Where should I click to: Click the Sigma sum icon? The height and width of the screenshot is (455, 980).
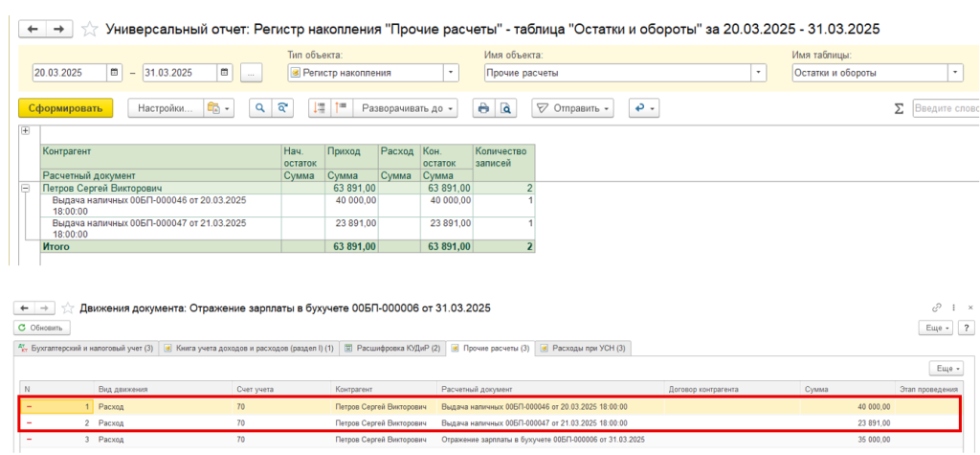[899, 109]
